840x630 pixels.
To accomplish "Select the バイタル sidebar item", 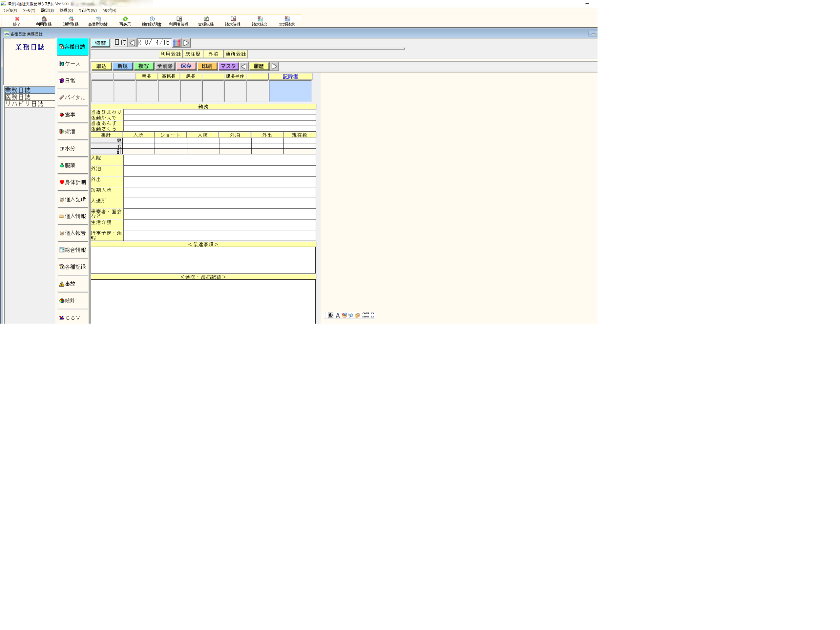I will [73, 98].
